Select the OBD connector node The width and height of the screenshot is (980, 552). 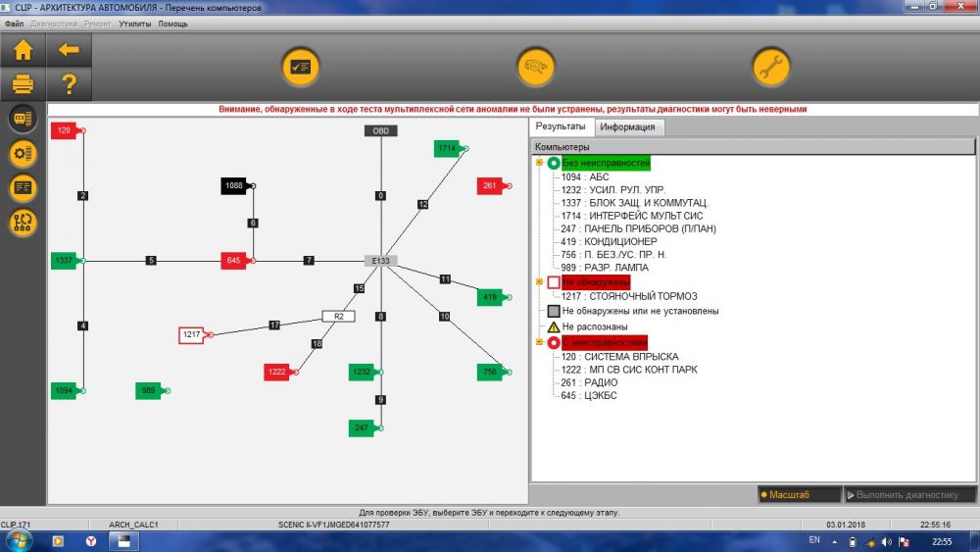click(380, 130)
